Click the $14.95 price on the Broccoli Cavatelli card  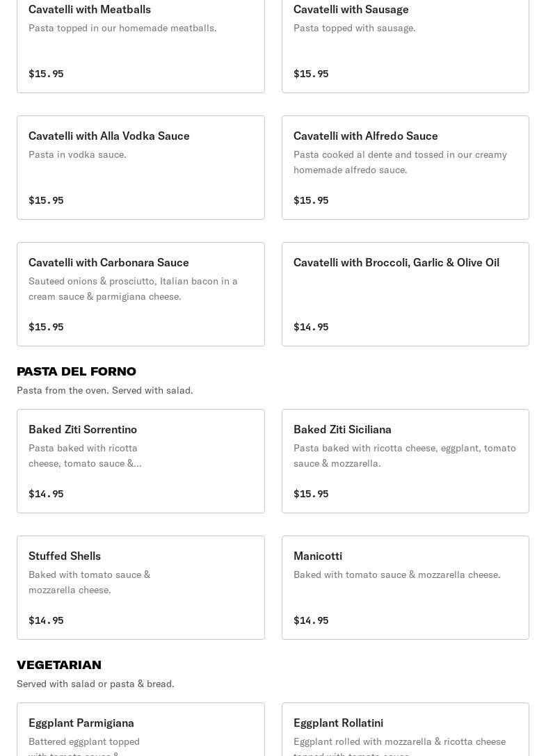(x=311, y=327)
